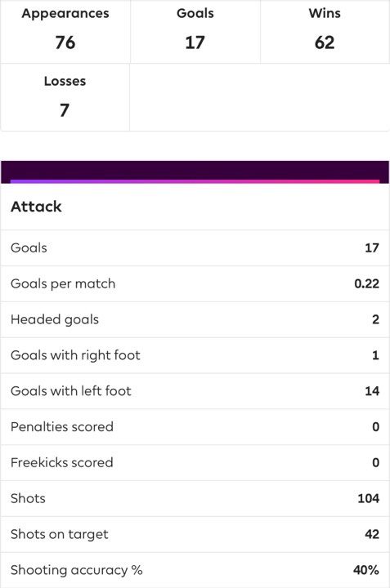Click the gradient pink-purple divider line
This screenshot has height=588, width=390.
coord(195,181)
